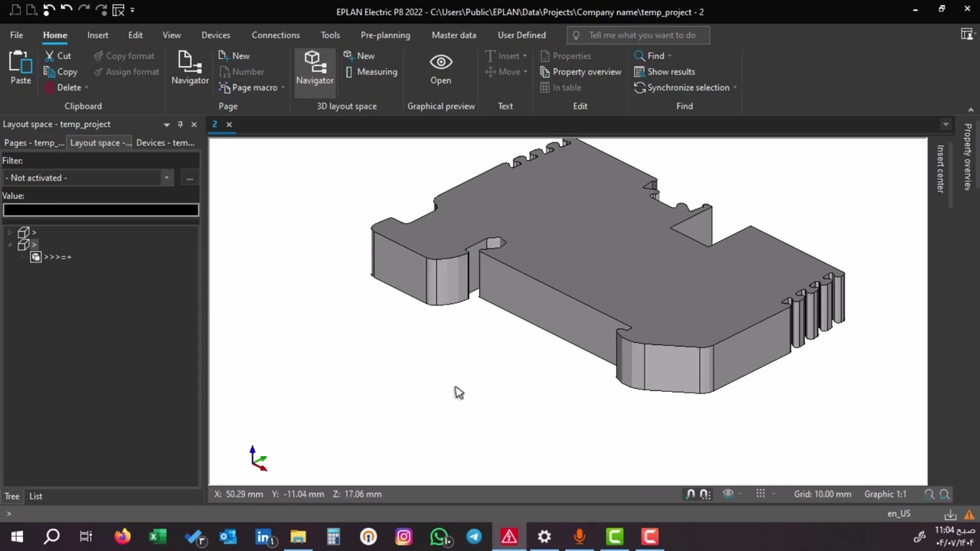Open the Page macro dropdown arrow
The height and width of the screenshot is (551, 980).
283,87
